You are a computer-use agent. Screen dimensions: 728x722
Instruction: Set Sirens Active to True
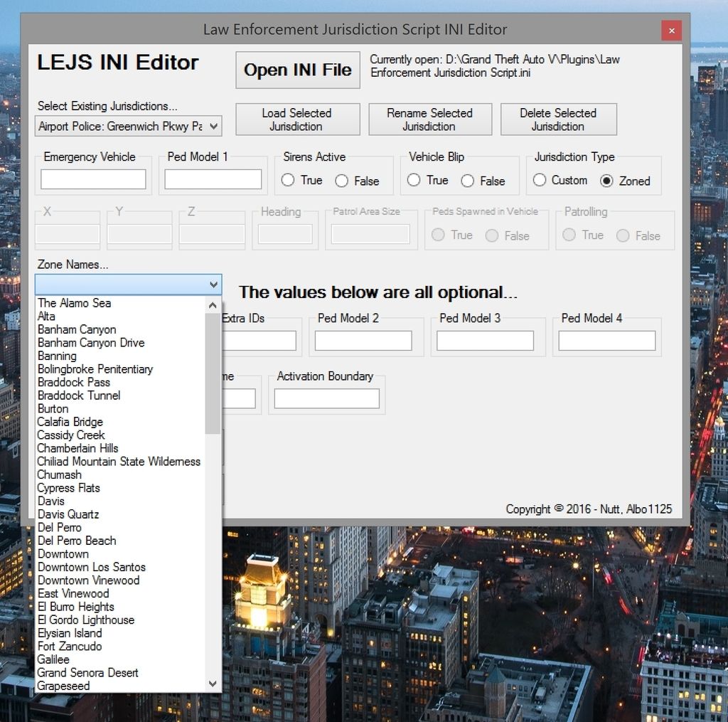pos(288,181)
